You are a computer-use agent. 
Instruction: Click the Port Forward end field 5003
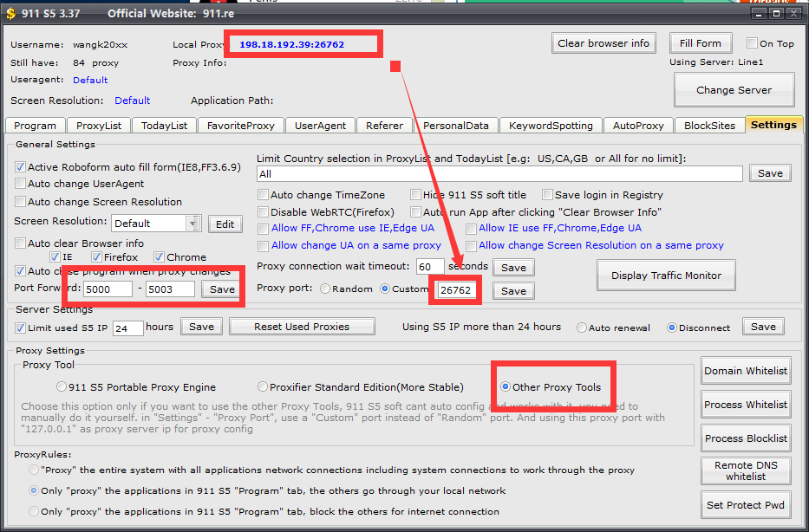click(x=170, y=289)
